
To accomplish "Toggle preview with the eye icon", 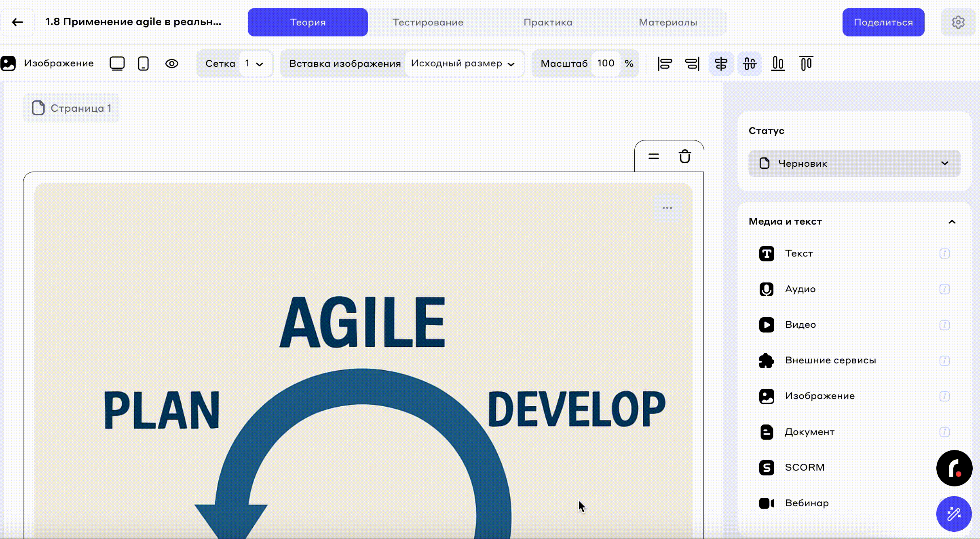I will click(172, 64).
